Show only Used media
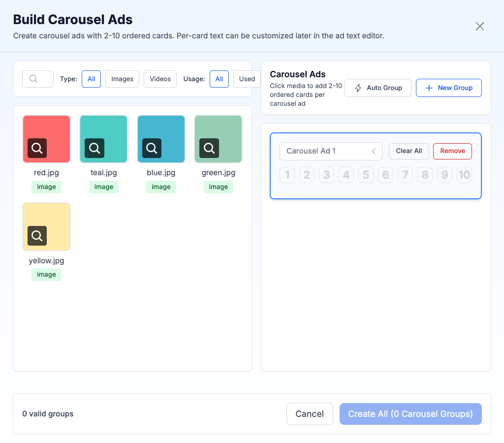The width and height of the screenshot is (504, 443). click(247, 79)
